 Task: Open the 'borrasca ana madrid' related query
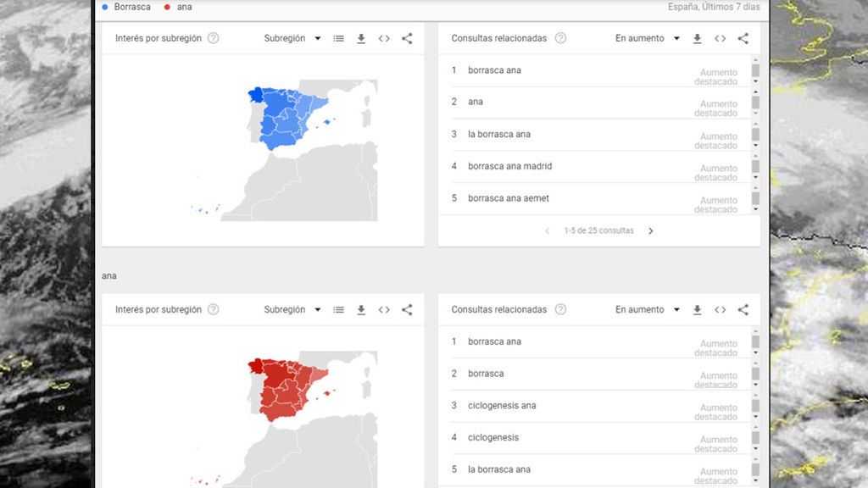[509, 166]
